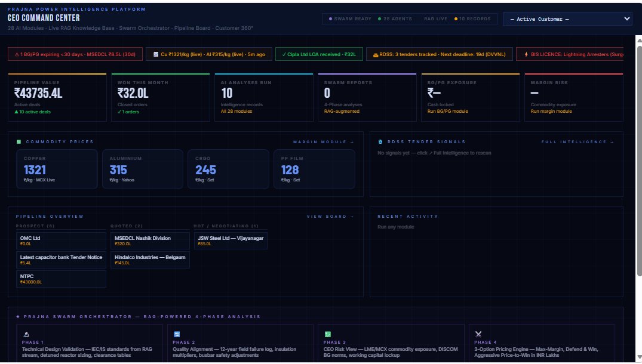Open the Margin Risk card

coord(574,97)
